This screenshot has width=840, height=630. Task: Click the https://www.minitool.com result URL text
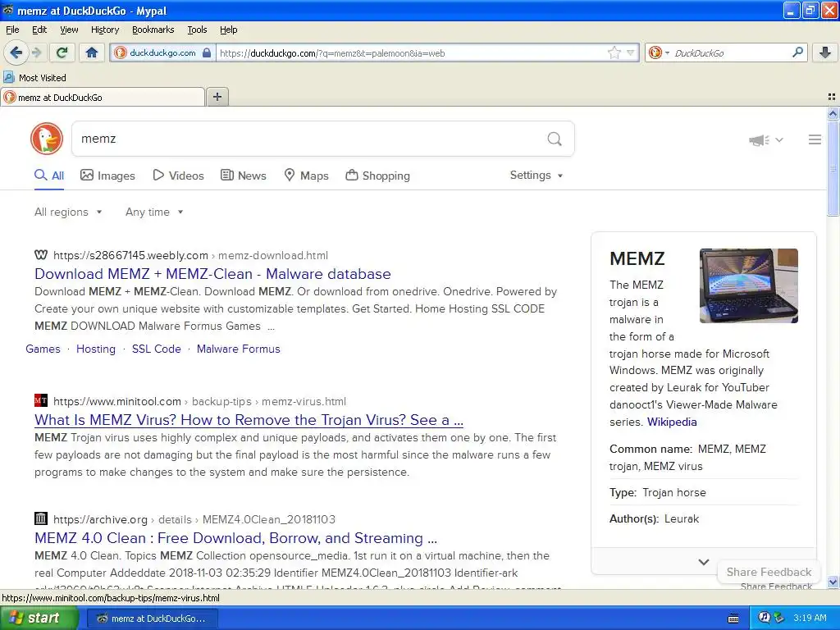coord(117,401)
